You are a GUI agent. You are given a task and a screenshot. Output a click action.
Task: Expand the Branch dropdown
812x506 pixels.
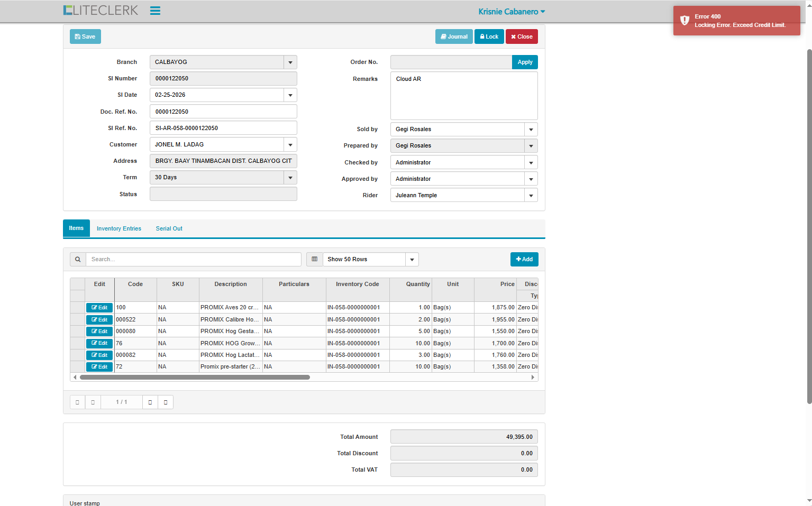click(x=290, y=62)
